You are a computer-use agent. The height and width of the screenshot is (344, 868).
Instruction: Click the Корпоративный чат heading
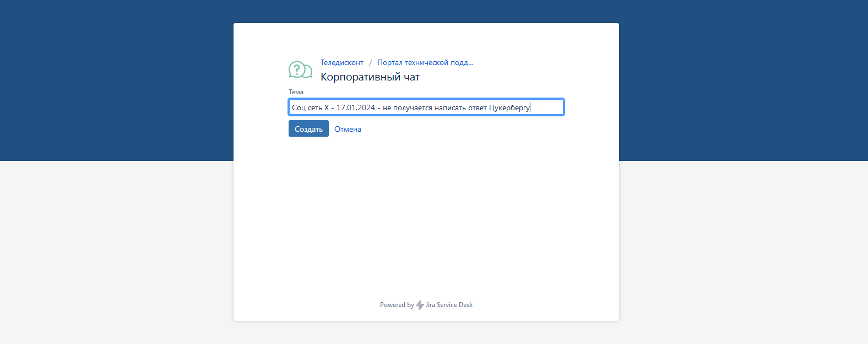click(370, 77)
